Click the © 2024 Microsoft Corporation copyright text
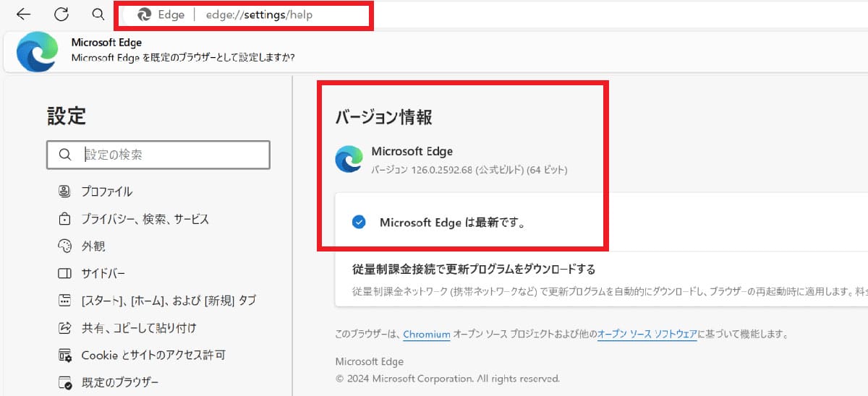 [448, 378]
